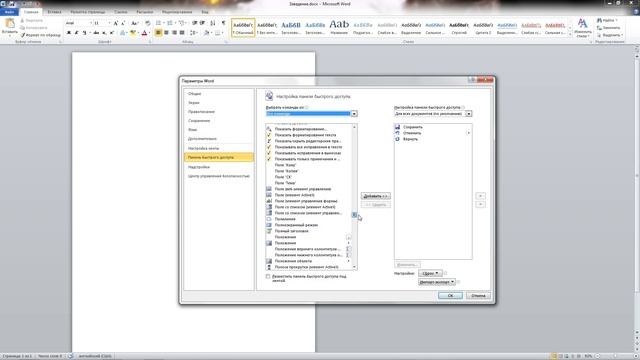Toggle Align Left button

(x=158, y=33)
